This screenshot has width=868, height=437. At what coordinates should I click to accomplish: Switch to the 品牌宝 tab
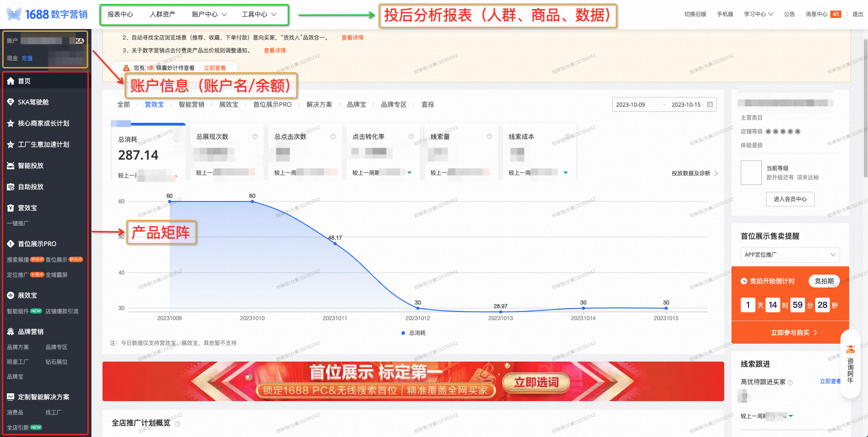[x=357, y=104]
